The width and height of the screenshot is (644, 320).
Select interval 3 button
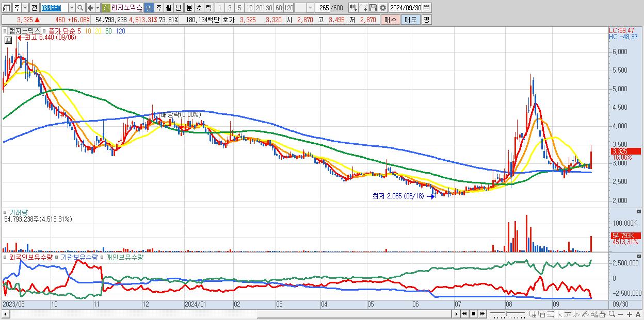pyautogui.click(x=230, y=8)
